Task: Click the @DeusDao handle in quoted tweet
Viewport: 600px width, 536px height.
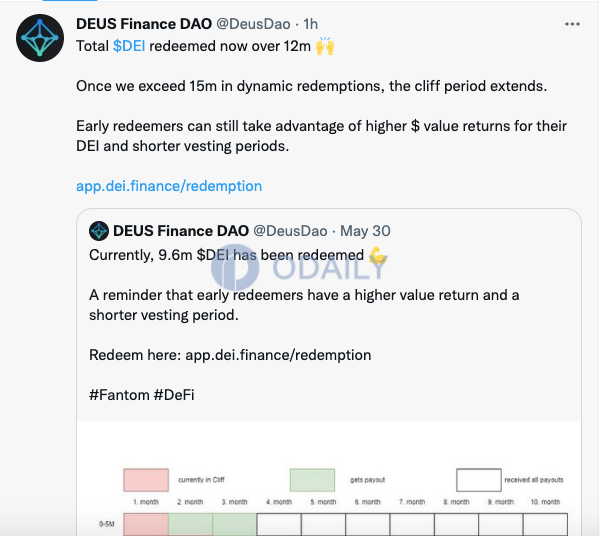Action: (290, 231)
